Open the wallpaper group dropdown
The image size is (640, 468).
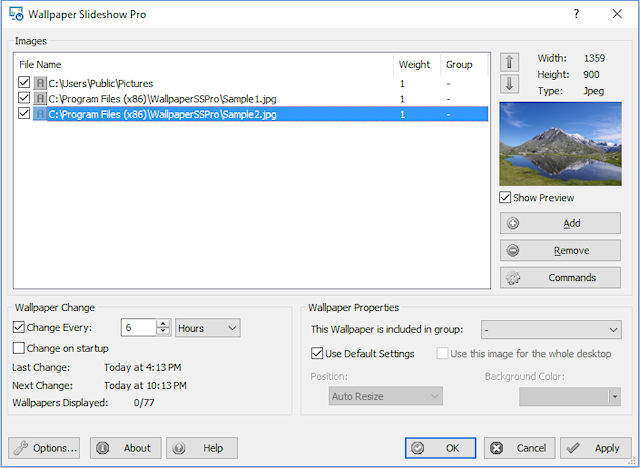[x=551, y=329]
